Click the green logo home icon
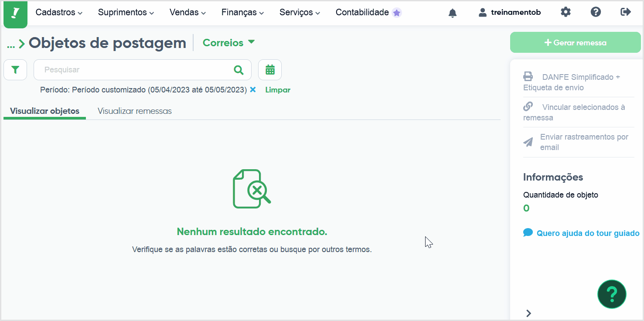Image resolution: width=644 pixels, height=321 pixels. (15, 14)
